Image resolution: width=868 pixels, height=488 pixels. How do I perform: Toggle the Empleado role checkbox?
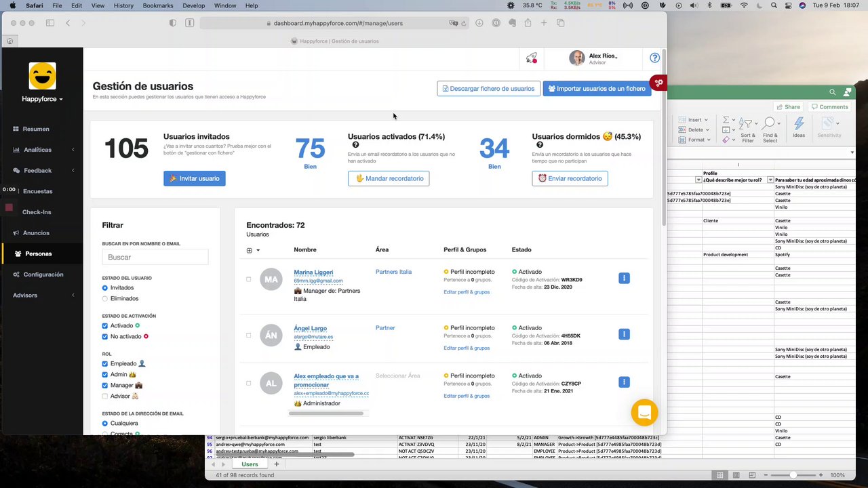105,364
